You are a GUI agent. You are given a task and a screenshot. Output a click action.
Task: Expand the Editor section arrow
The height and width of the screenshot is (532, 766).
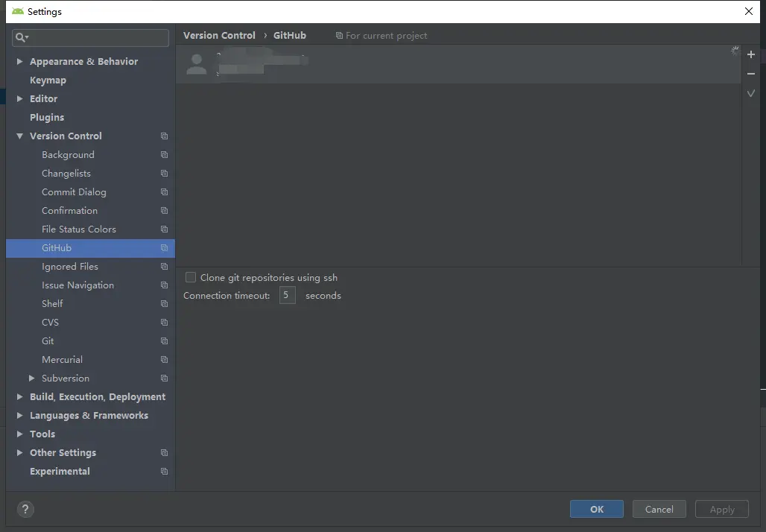[19, 98]
